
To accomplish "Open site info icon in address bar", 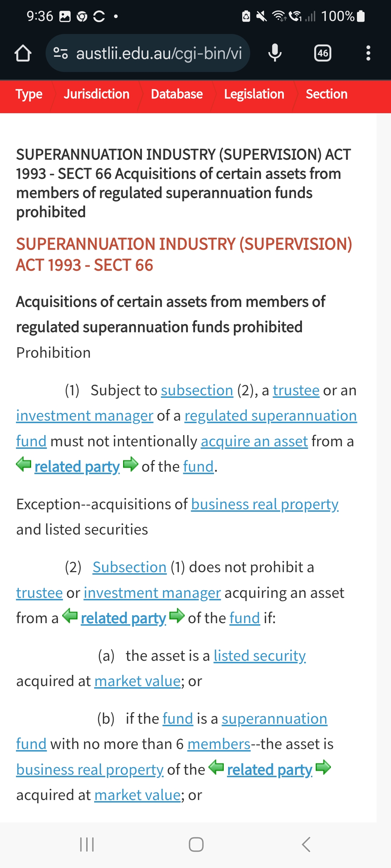I will 60,53.
